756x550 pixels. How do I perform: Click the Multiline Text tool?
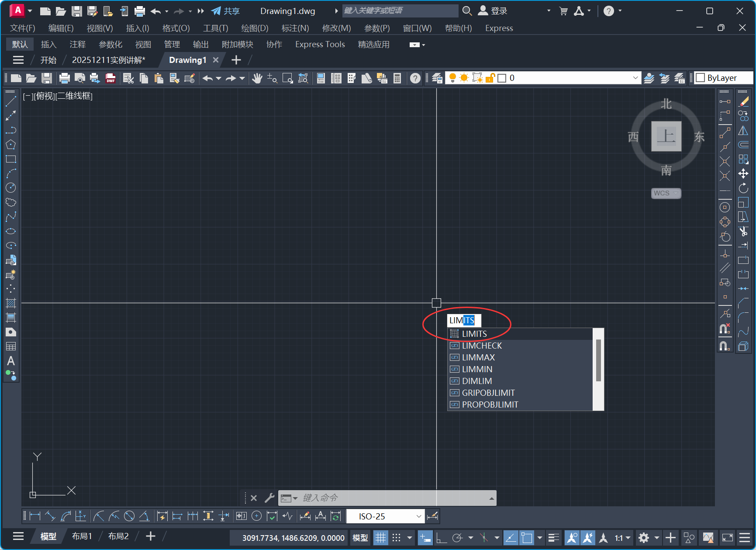pos(11,361)
